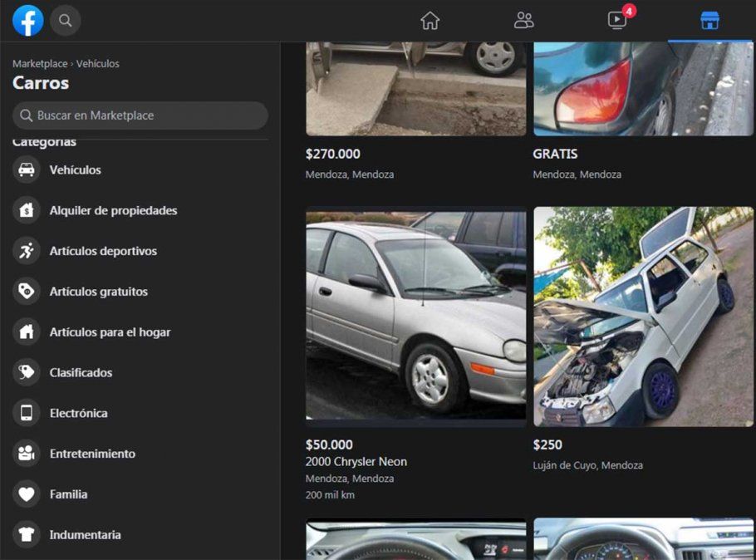
Task: Click the Vehículos car icon
Action: point(27,169)
